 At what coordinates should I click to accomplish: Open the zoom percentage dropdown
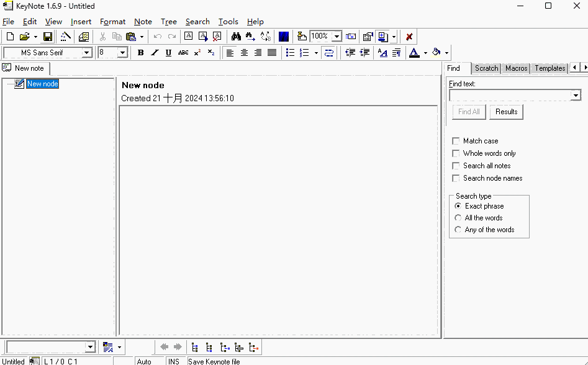[x=337, y=37]
